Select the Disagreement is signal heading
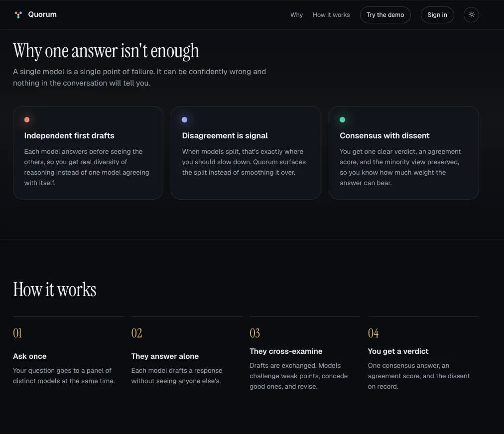 click(x=225, y=135)
